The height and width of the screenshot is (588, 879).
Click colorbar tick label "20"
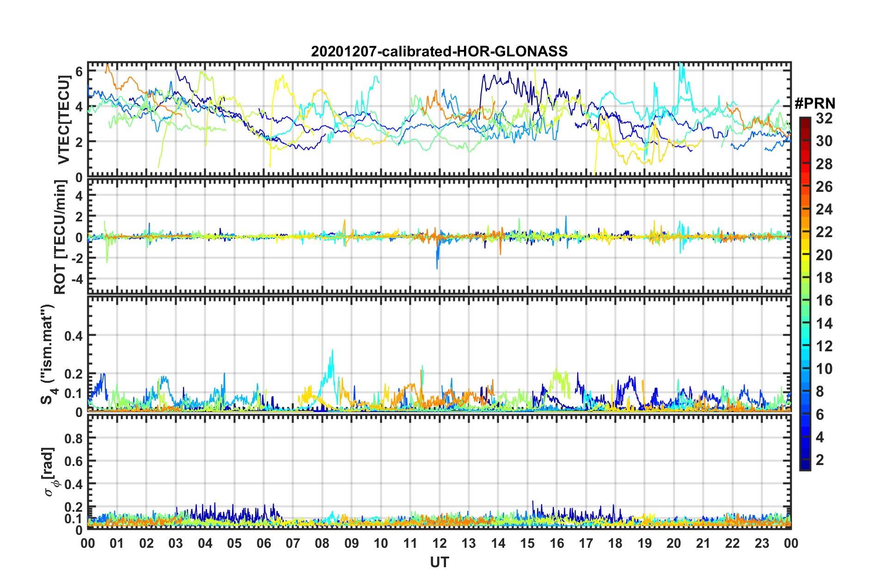click(824, 255)
